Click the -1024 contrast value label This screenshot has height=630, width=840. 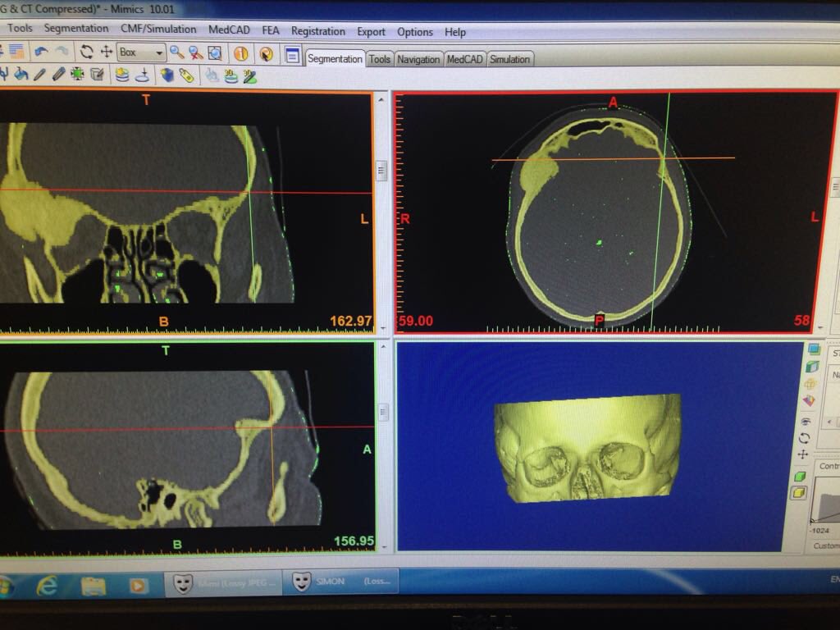coord(820,531)
